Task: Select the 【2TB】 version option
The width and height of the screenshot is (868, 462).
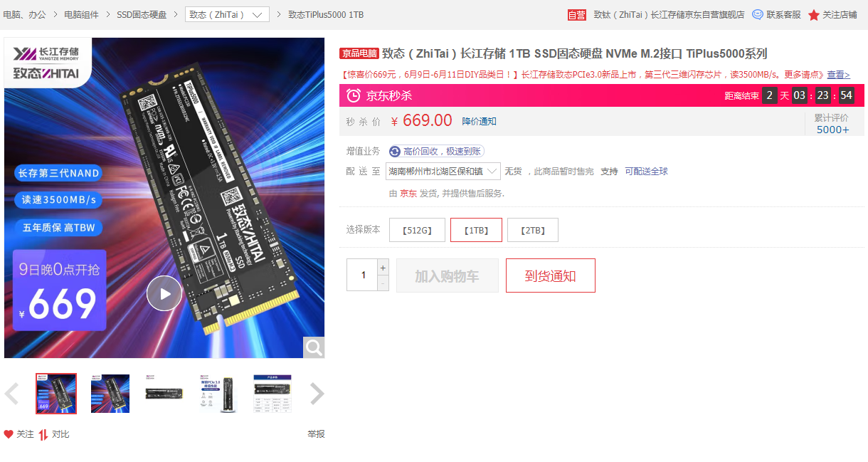Action: (x=533, y=230)
